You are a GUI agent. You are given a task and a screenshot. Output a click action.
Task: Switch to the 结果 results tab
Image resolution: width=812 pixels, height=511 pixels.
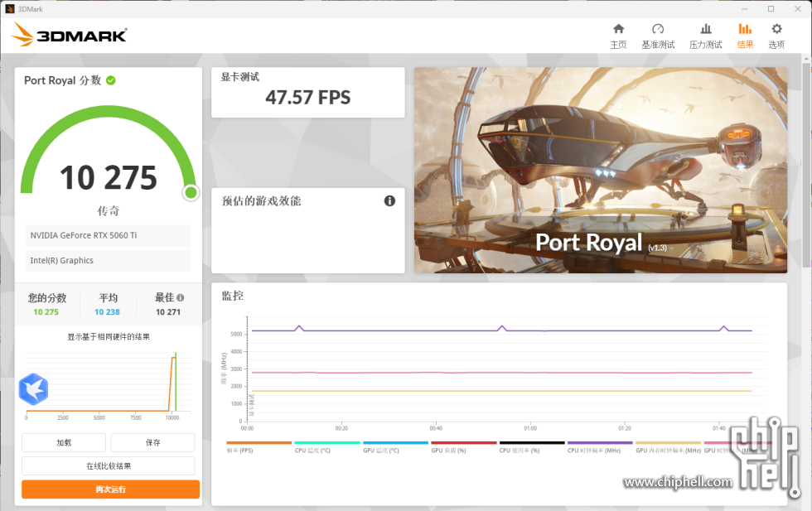pyautogui.click(x=745, y=36)
